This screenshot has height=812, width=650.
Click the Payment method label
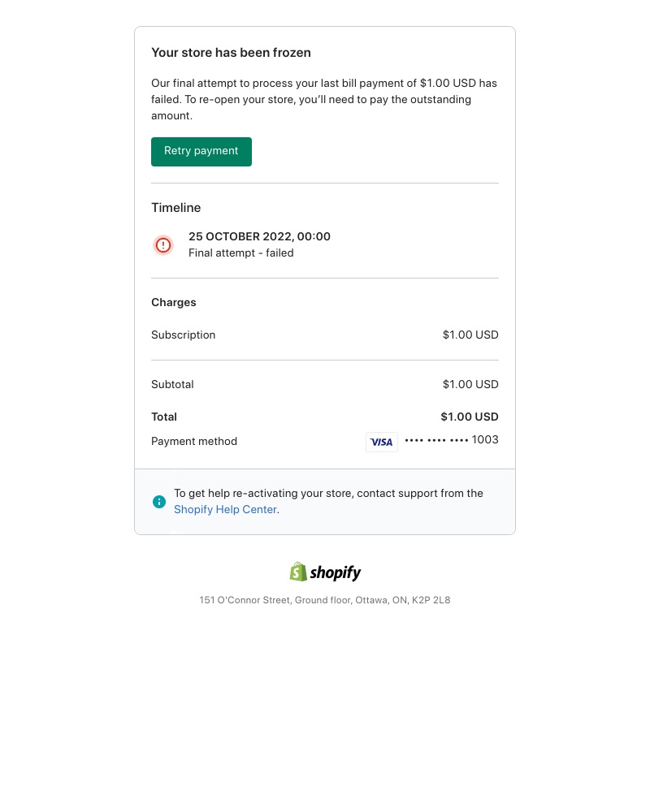(194, 441)
